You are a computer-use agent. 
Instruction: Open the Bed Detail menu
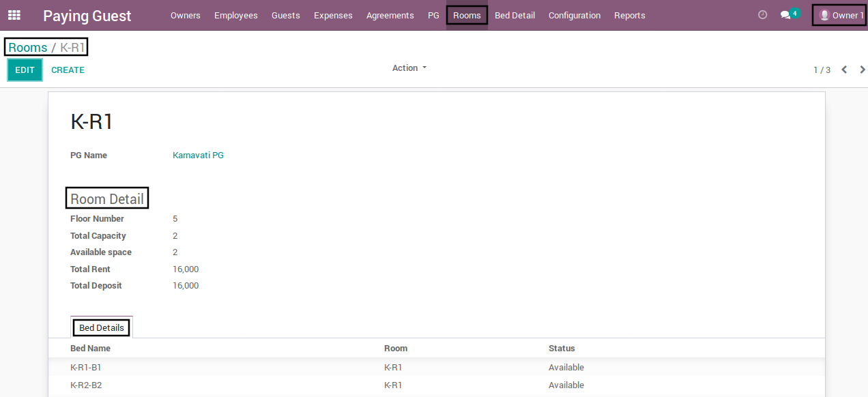515,15
